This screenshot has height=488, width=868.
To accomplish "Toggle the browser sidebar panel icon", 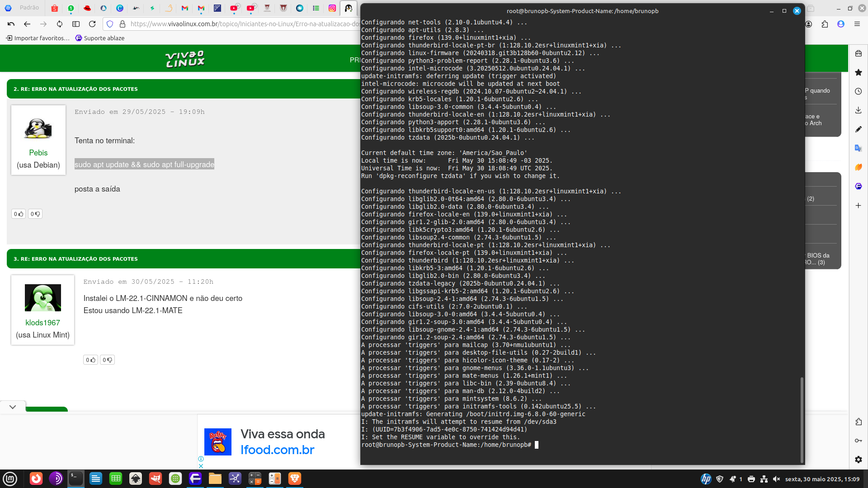I will tap(76, 24).
